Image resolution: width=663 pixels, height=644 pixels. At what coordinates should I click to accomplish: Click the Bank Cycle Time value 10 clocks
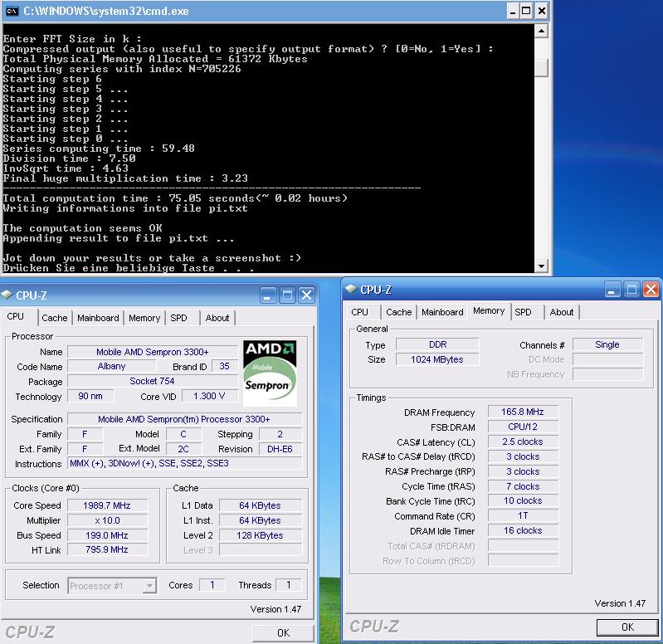coord(523,500)
